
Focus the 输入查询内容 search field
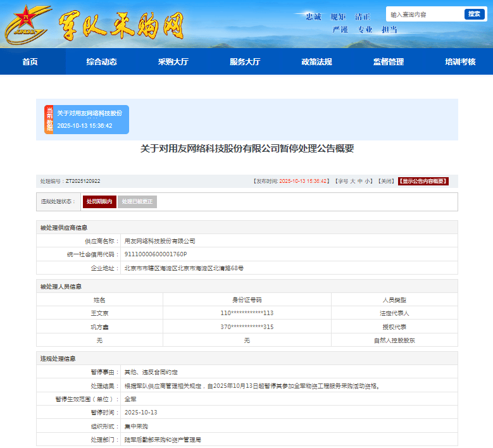[425, 14]
